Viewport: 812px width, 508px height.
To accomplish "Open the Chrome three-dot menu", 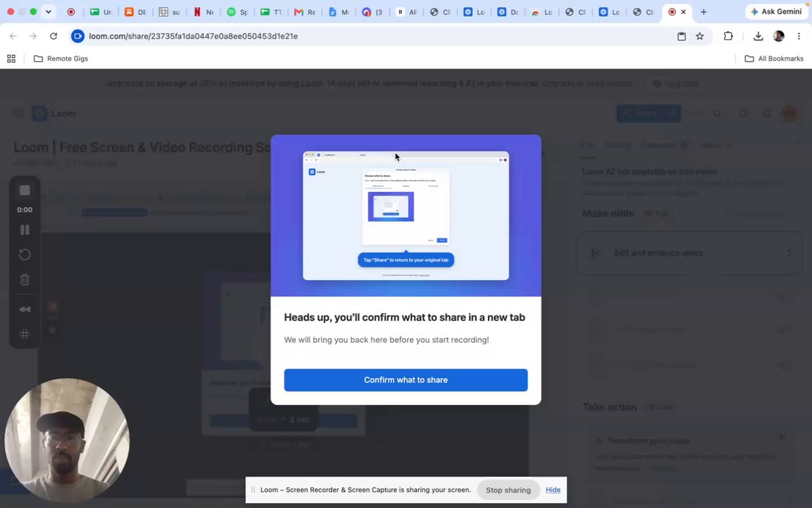I will click(x=799, y=36).
